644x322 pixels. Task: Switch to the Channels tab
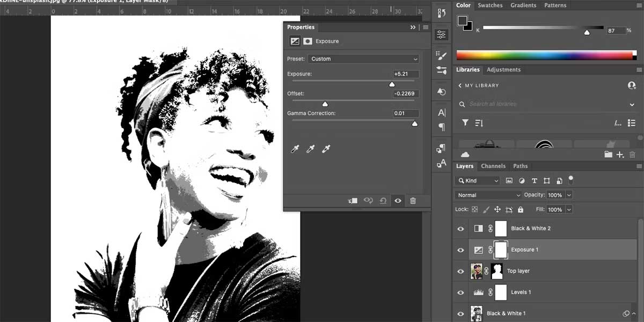[x=493, y=166]
